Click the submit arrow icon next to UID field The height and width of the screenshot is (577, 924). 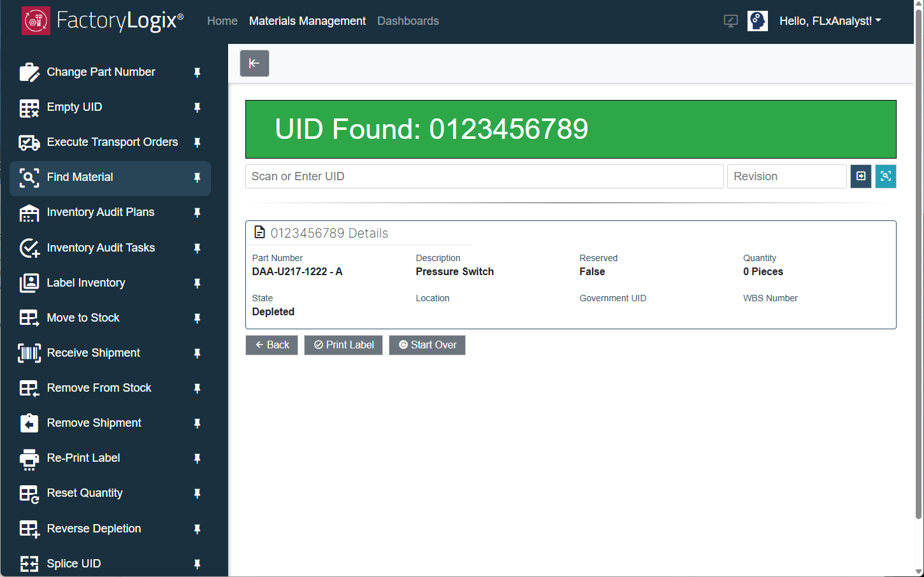click(x=861, y=176)
